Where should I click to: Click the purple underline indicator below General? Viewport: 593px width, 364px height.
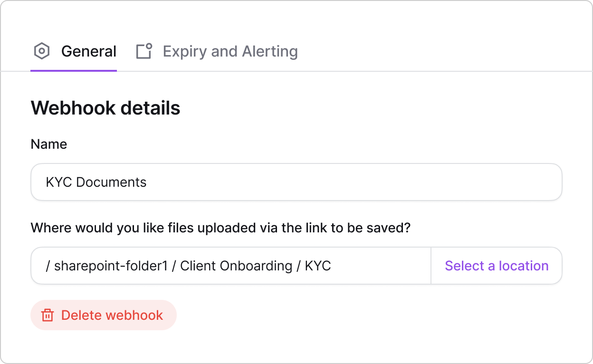tap(74, 71)
